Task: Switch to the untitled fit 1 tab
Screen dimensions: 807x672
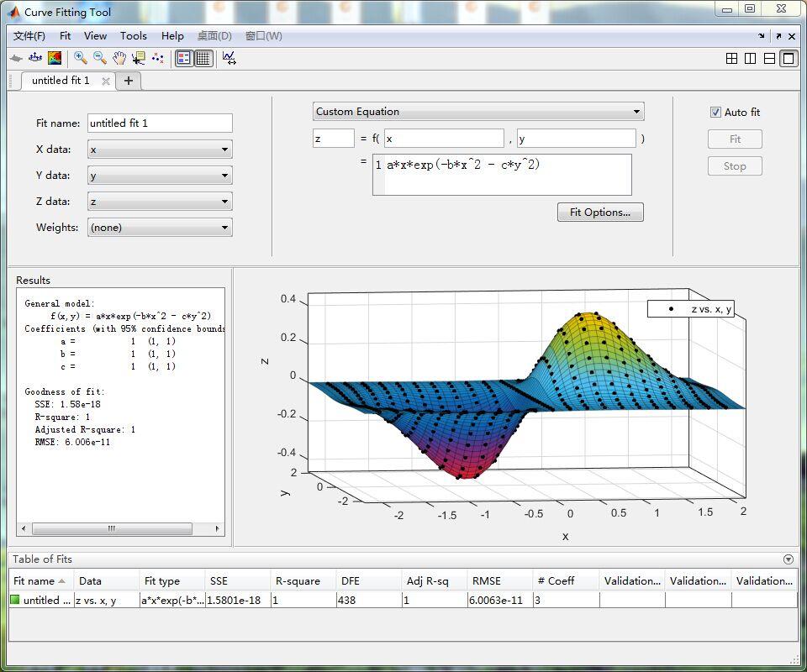Action: (x=59, y=81)
